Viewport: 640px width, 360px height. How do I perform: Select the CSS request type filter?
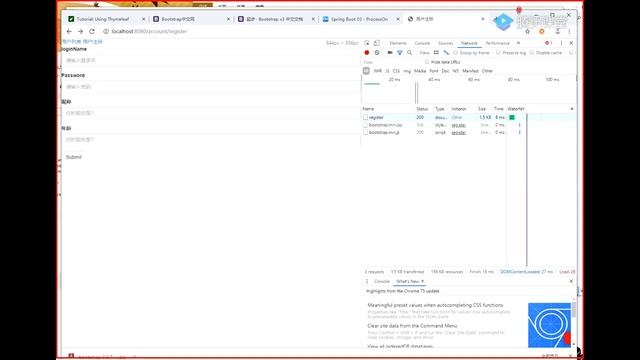coord(396,71)
